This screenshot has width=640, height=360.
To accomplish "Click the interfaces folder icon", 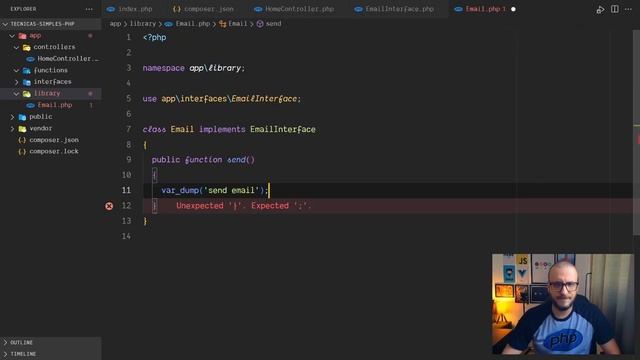I will (x=27, y=82).
